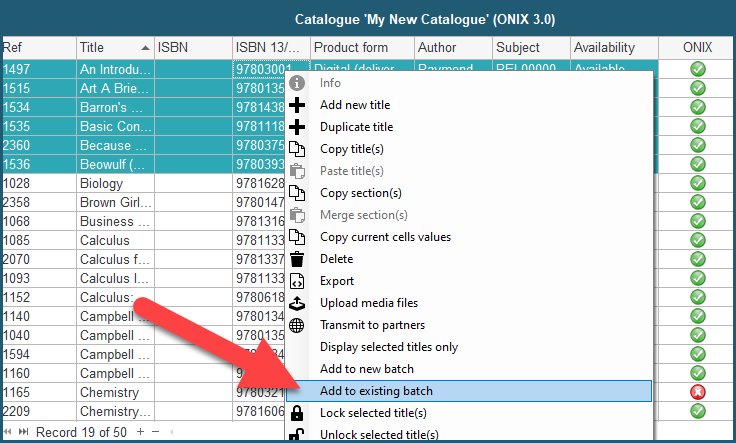Click copy icon beside Copy section(s)
The image size is (736, 443).
click(x=297, y=193)
